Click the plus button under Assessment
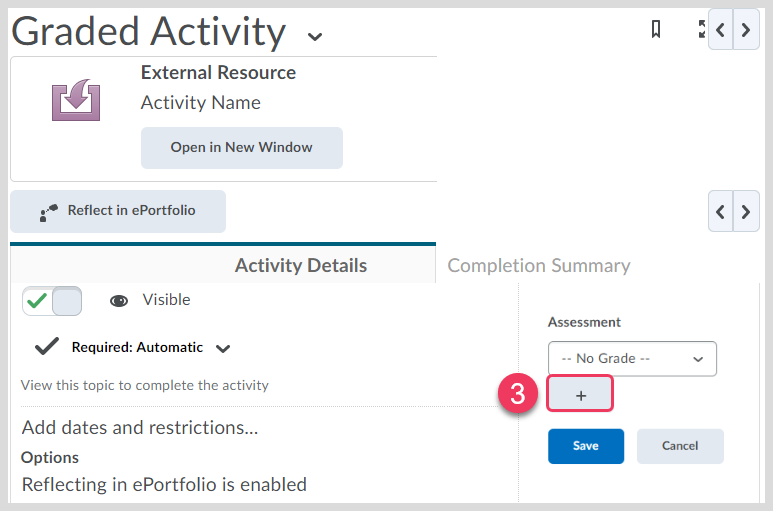The width and height of the screenshot is (773, 511). (x=581, y=396)
